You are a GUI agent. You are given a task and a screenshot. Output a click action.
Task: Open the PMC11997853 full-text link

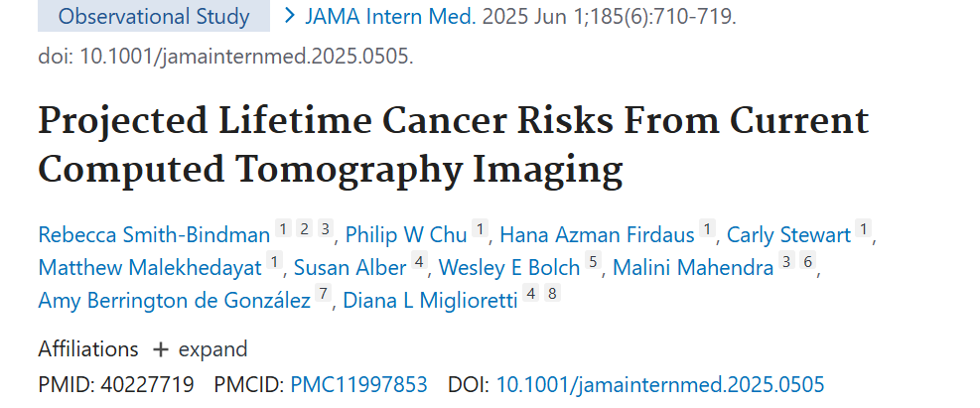pyautogui.click(x=358, y=384)
